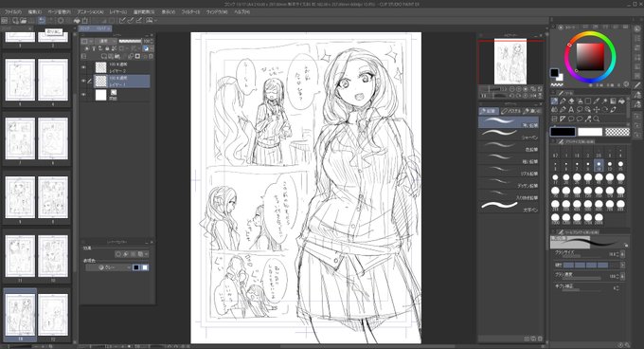
Task: Choose the リアル鉛筆 sub tool brush
Action: pyautogui.click(x=509, y=171)
